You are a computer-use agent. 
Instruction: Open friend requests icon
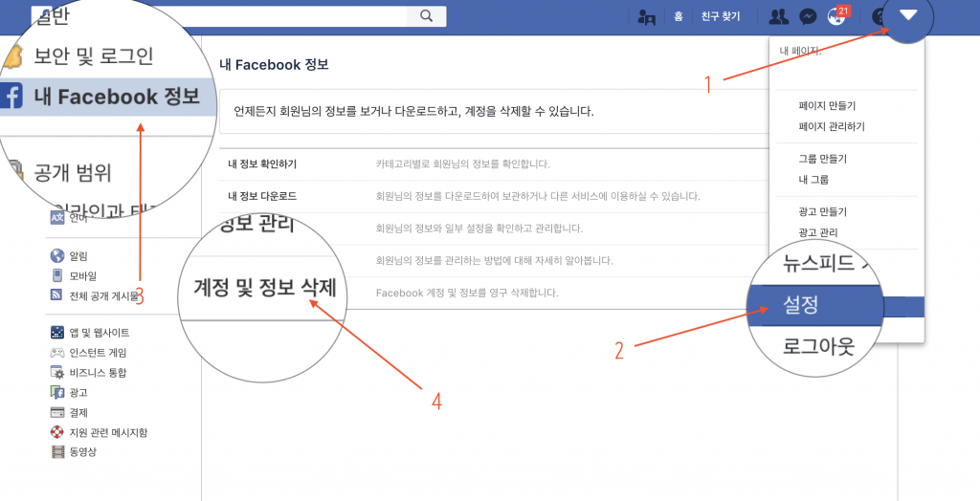778,17
